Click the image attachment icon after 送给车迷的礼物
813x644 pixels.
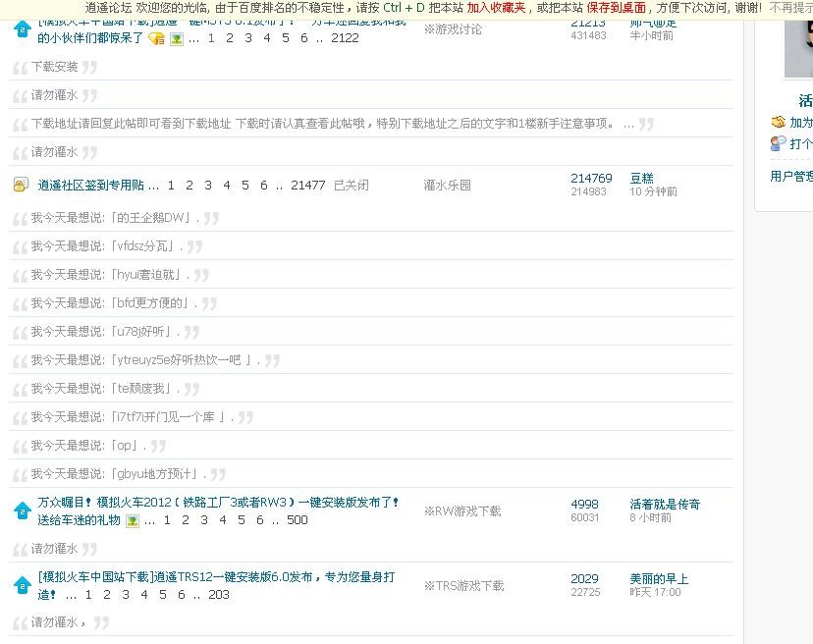[x=132, y=520]
